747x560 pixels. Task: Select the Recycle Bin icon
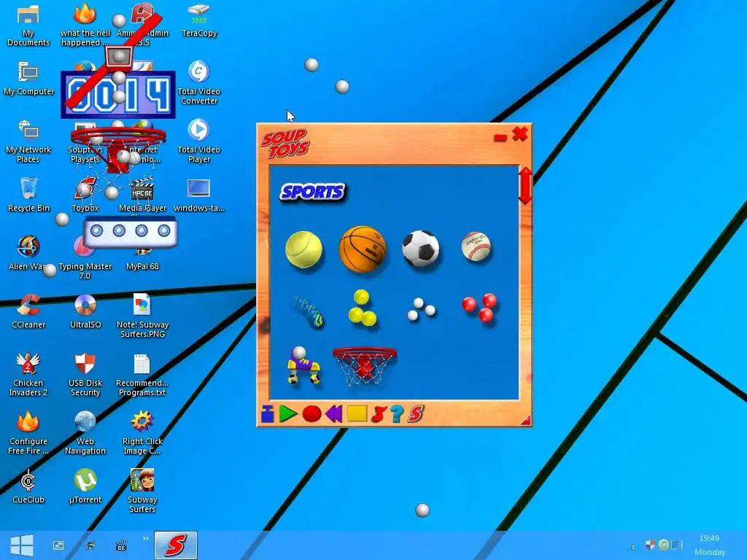pos(28,194)
